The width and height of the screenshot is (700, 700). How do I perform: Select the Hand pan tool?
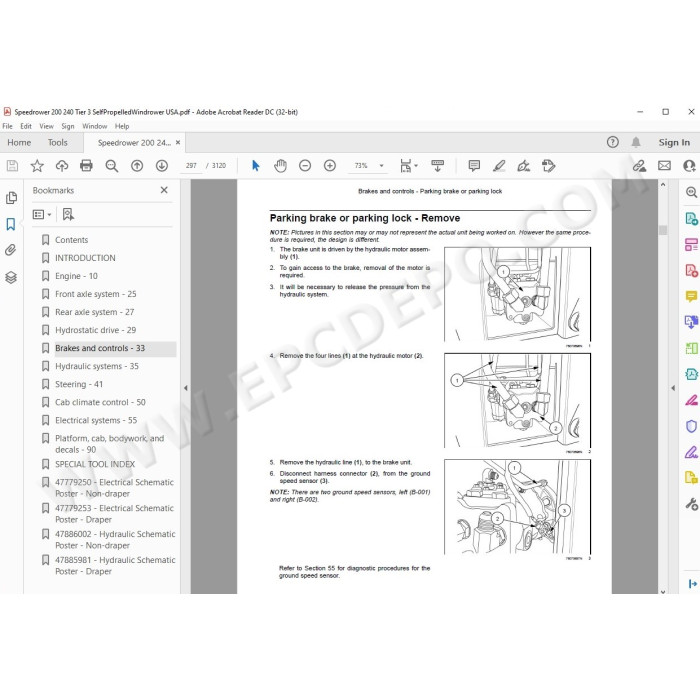(x=280, y=166)
